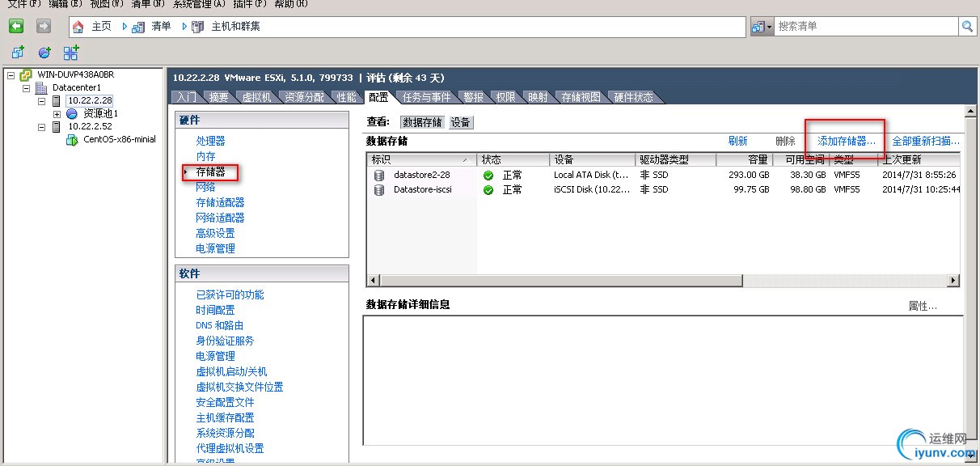Open 网络适配器 in the hardware list
This screenshot has height=466, width=980.
(x=220, y=218)
